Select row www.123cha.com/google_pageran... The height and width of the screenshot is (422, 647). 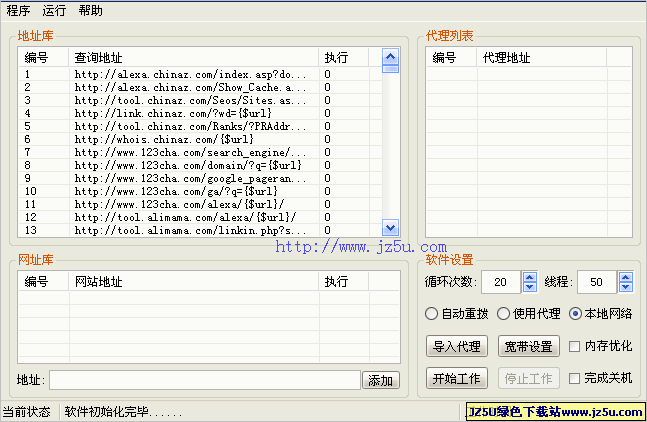[x=200, y=178]
